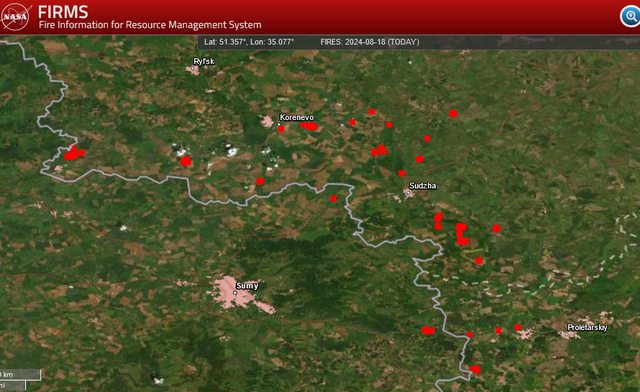The width and height of the screenshot is (640, 392).
Task: Select the Korenevo map label
Action: click(x=297, y=117)
